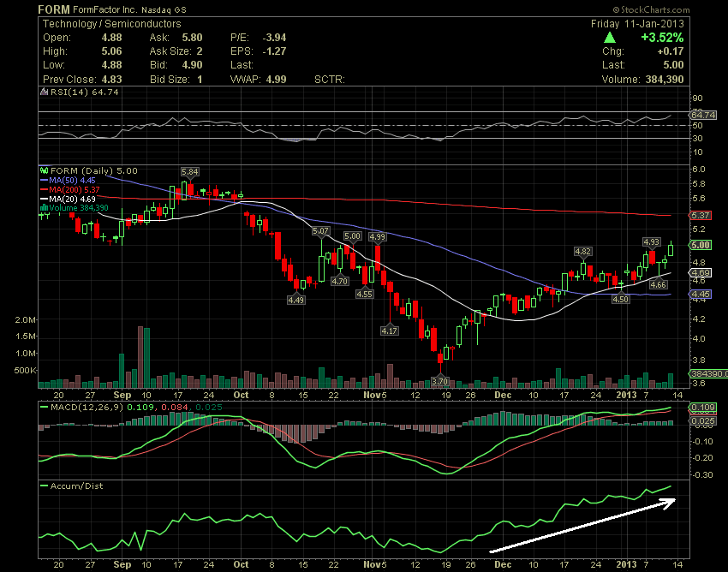Click the red MA(200) line marker
728x572 pixels.
pyautogui.click(x=44, y=189)
